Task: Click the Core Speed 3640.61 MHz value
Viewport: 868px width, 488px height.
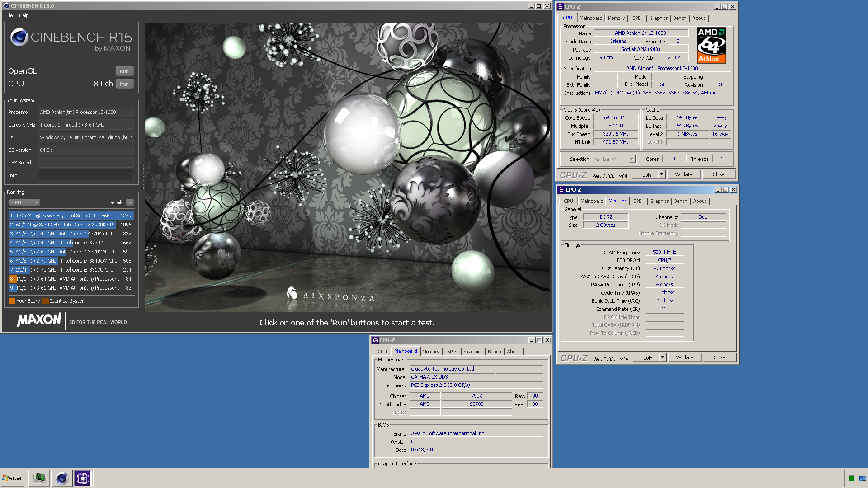Action: 616,118
